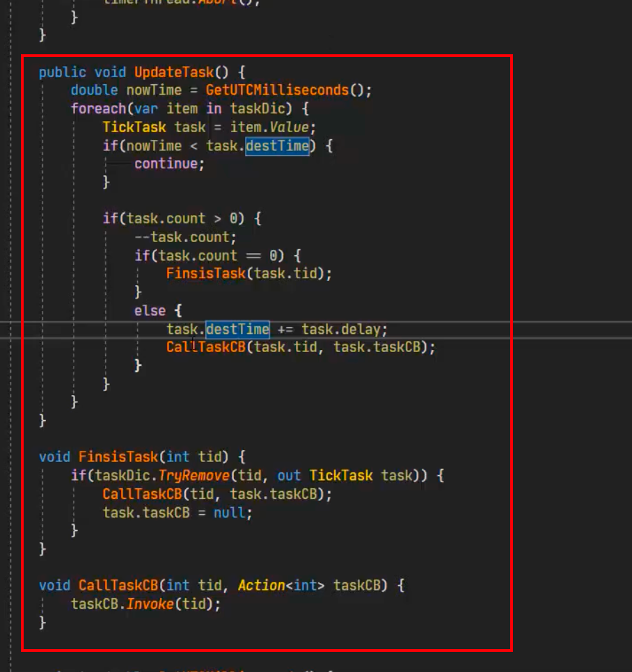Click CallTaskCB call in the else block
The image size is (632, 672).
205,347
